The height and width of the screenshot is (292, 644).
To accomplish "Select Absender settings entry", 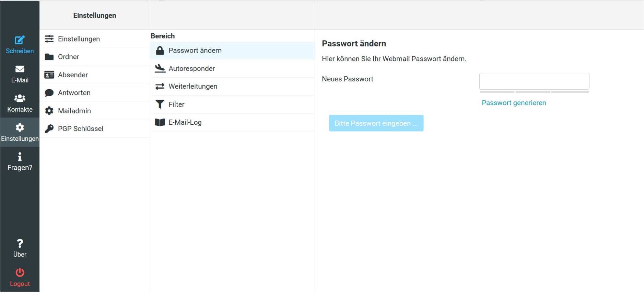I will [73, 75].
